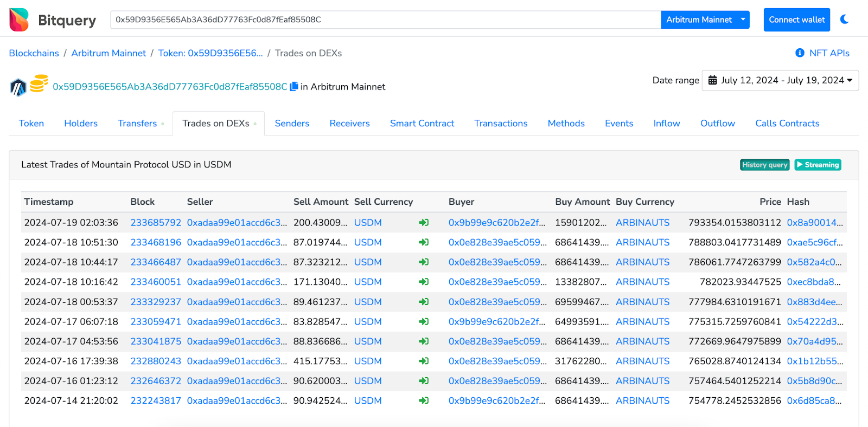Open Token 0x59D9356E56 breadcrumb link

coord(210,53)
